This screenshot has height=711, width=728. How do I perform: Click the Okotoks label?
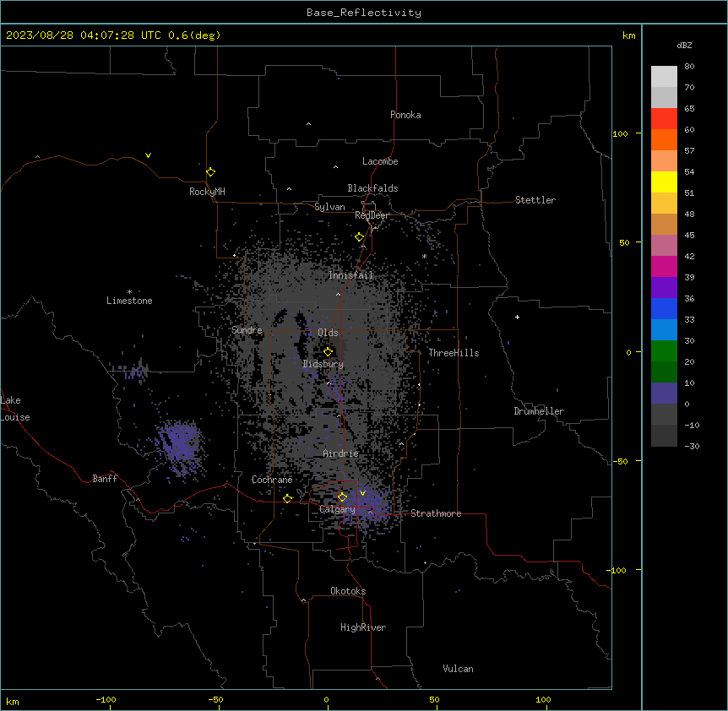point(348,591)
